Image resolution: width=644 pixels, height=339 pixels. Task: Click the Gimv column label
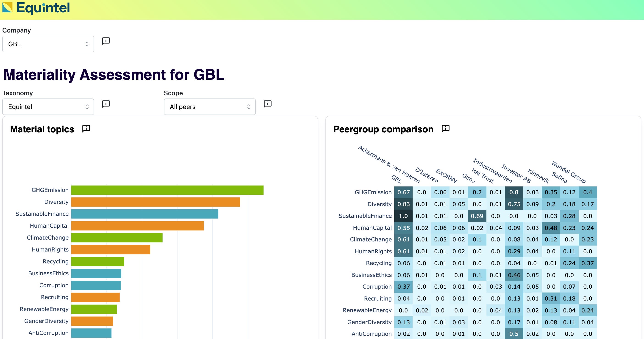469,178
